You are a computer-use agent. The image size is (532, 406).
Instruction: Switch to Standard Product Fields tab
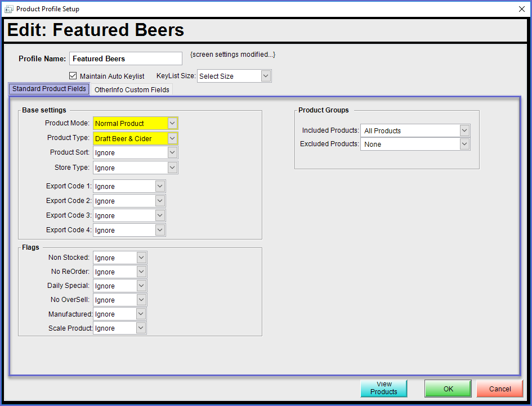49,89
